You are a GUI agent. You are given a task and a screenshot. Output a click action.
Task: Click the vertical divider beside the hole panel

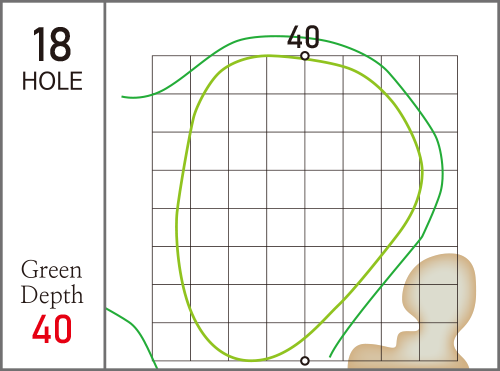click(105, 185)
